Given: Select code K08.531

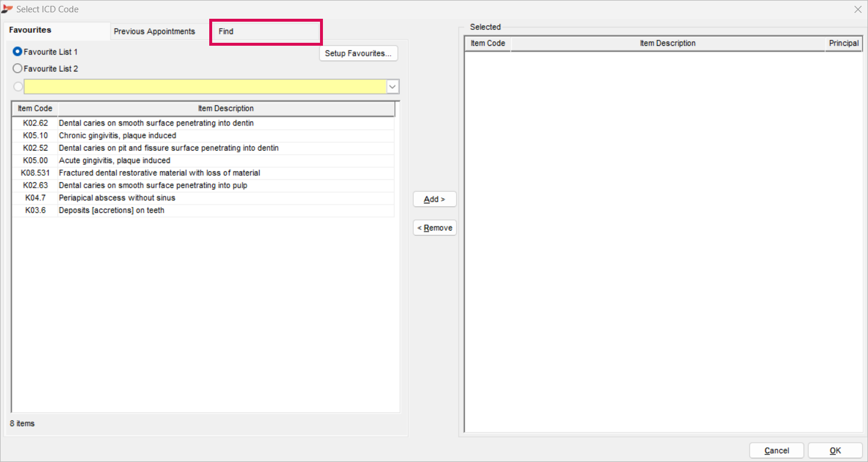Looking at the screenshot, I should click(35, 173).
